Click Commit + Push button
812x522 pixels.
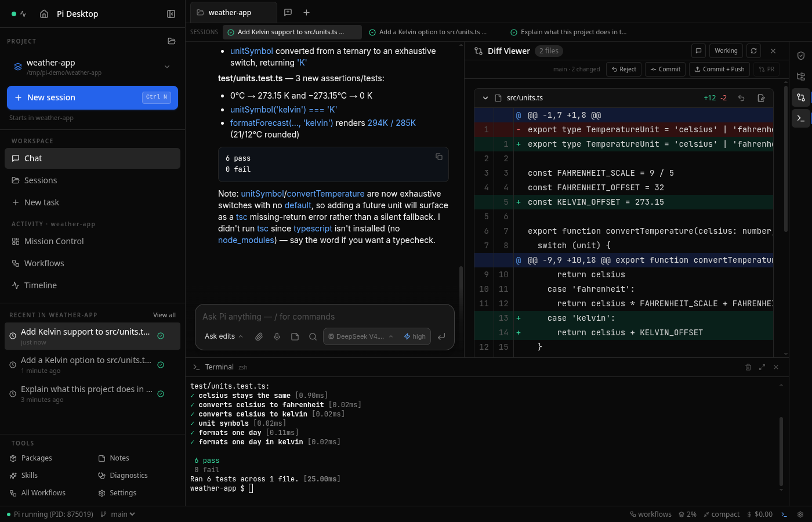point(719,69)
